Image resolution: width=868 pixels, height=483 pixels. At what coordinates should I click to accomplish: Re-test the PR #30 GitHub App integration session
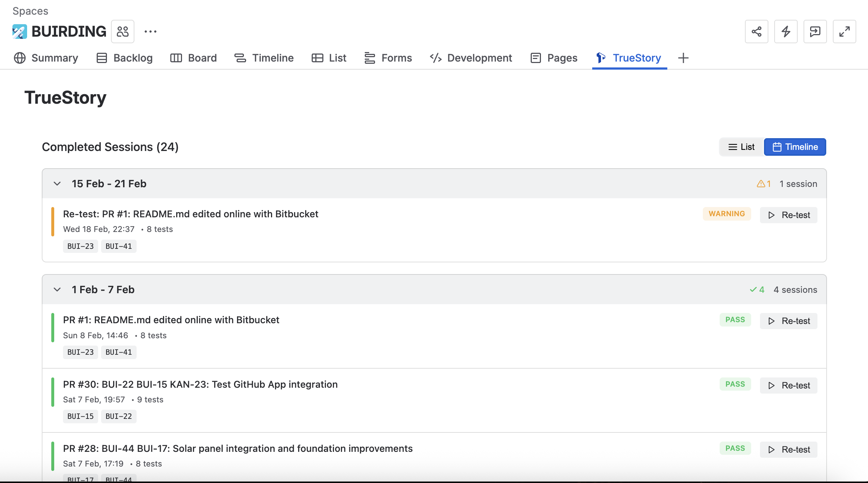pos(789,385)
